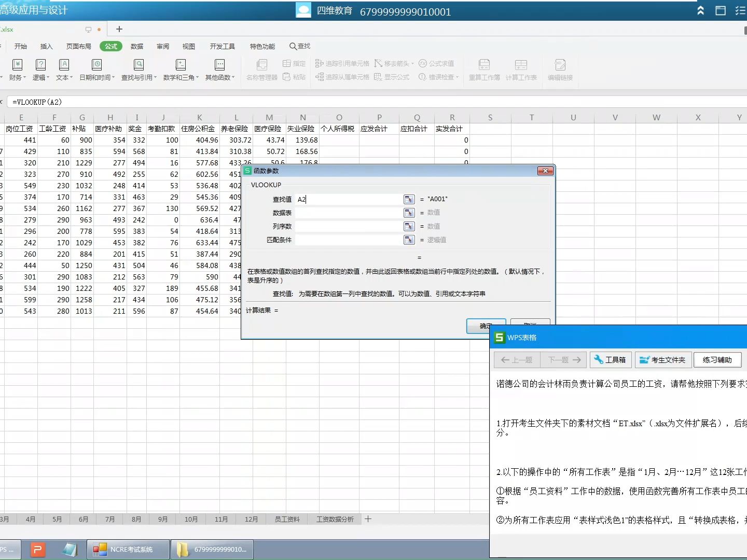The height and width of the screenshot is (560, 747).
Task: Click 重算工作簿 to recalculate workbook
Action: click(483, 69)
